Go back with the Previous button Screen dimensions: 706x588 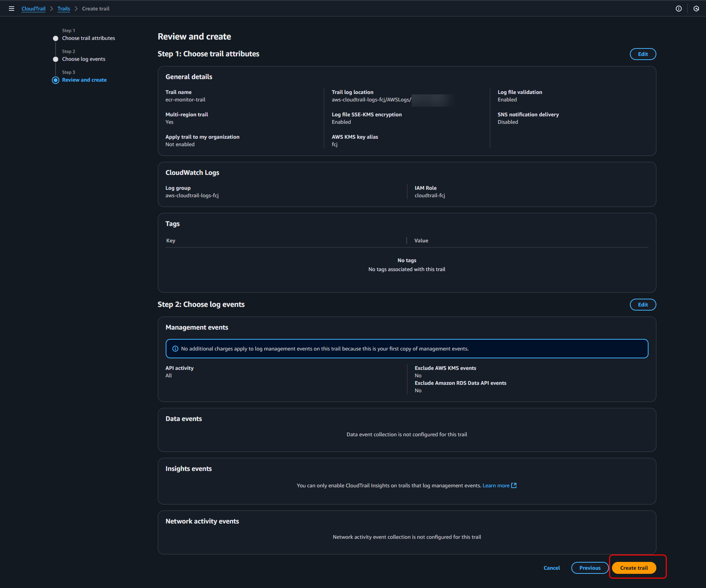[590, 568]
